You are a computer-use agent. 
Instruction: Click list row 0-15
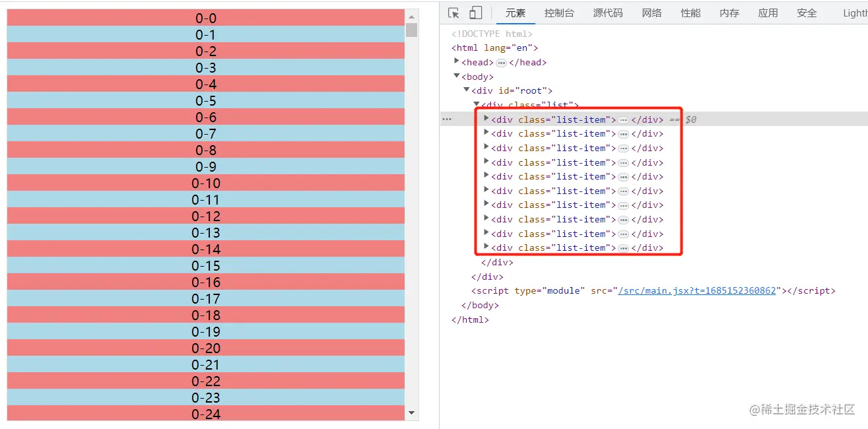[206, 265]
